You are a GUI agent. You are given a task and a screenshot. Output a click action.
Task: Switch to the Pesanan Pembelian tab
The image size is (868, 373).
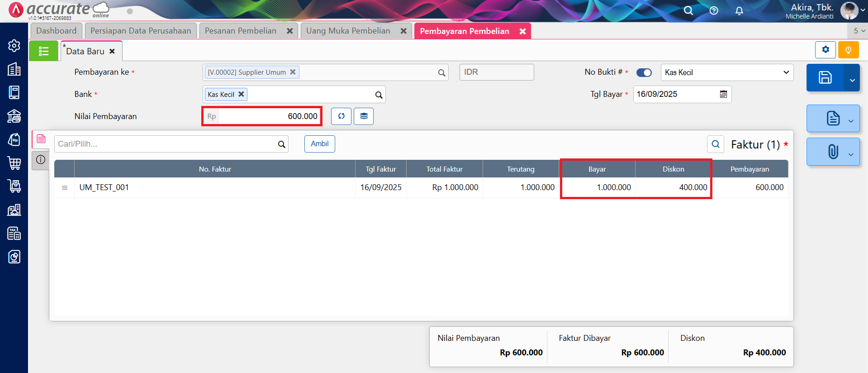pyautogui.click(x=240, y=31)
